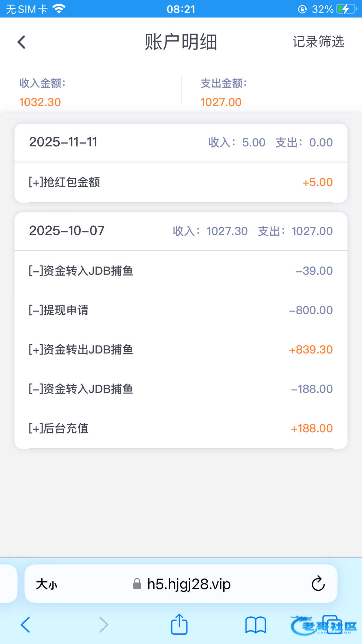Viewport: 362px width, 644px height.
Task: Tap the 资金转入JDB捕鱼 -188.00 record
Action: (x=181, y=389)
